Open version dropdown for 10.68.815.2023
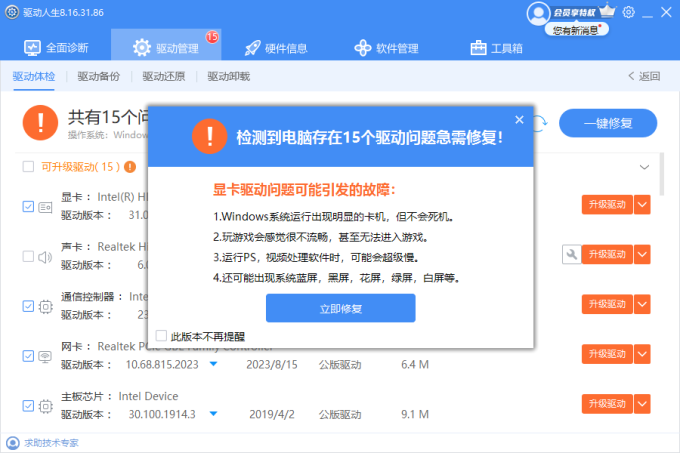The width and height of the screenshot is (680, 453). click(x=213, y=364)
